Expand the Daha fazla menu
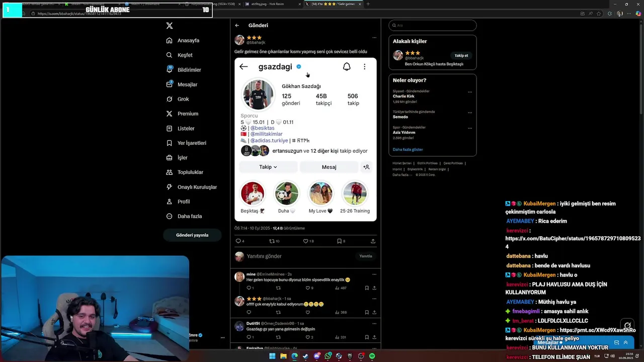This screenshot has width=644, height=362. tap(184, 216)
